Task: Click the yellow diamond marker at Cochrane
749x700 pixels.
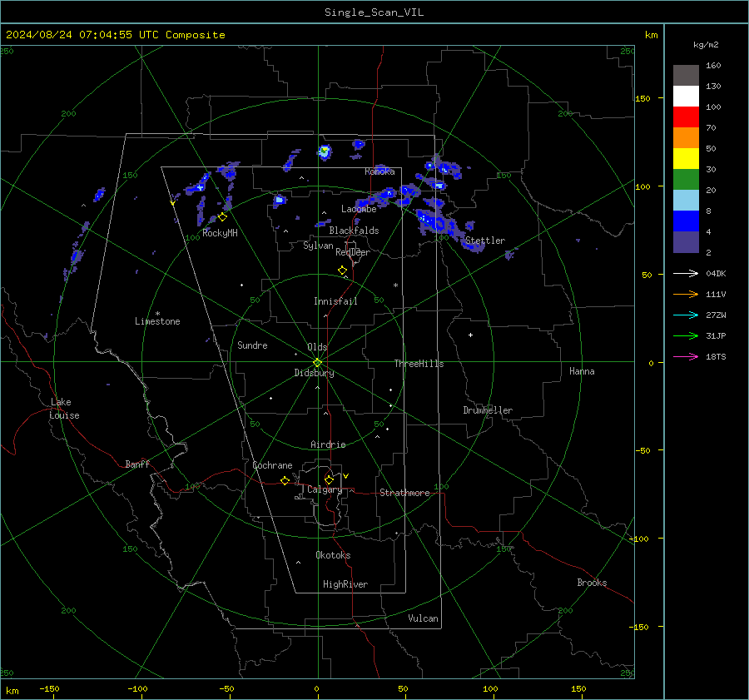Action: 285,480
